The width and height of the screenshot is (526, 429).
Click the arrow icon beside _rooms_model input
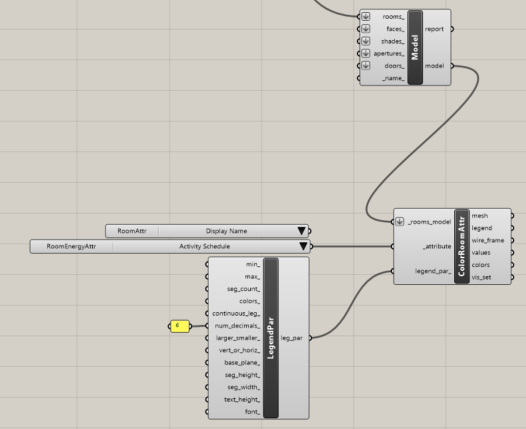(x=399, y=222)
